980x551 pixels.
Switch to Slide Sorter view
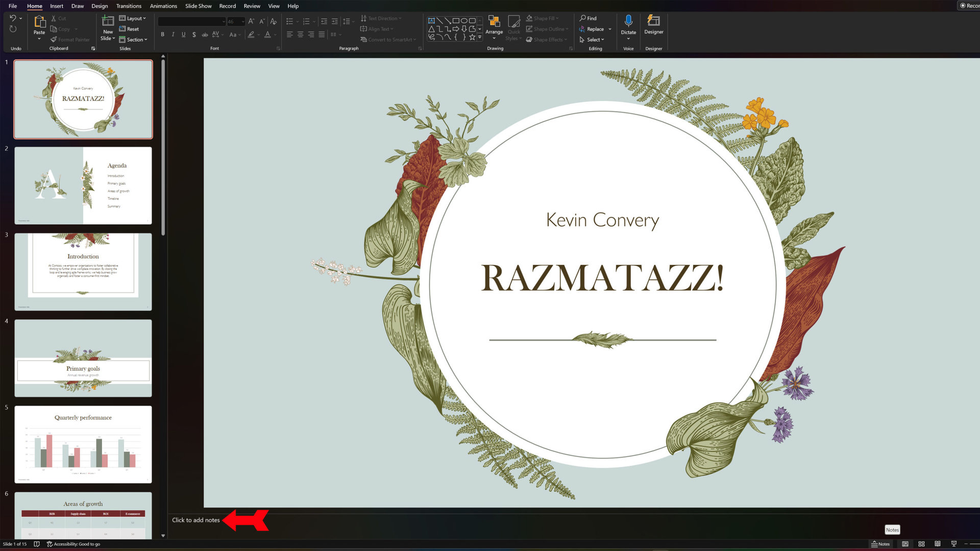pyautogui.click(x=921, y=544)
